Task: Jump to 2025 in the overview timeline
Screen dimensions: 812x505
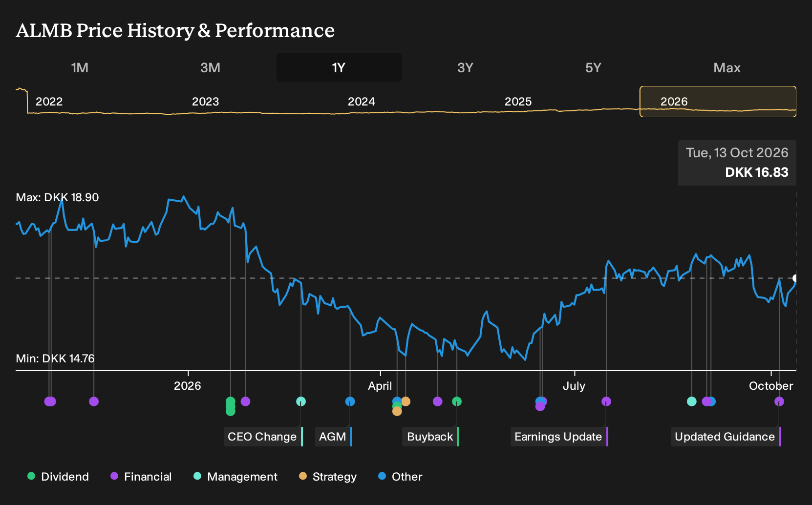Action: 518,102
